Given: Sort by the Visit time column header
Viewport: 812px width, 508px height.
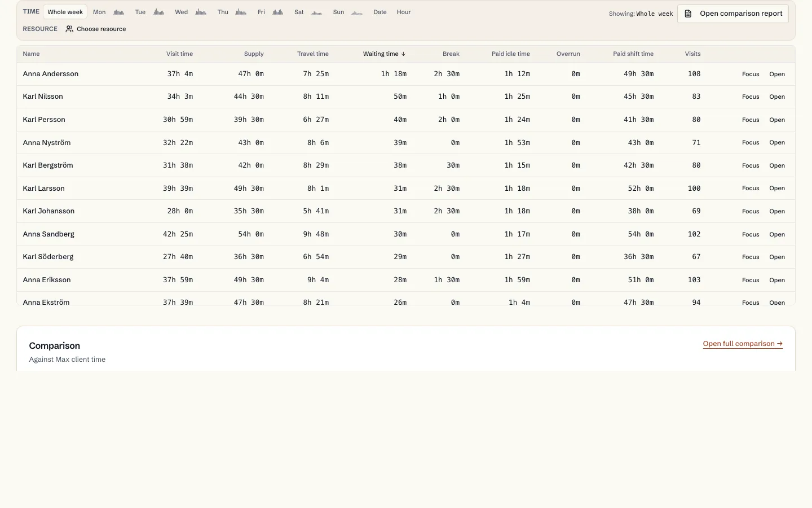Looking at the screenshot, I should (179, 54).
